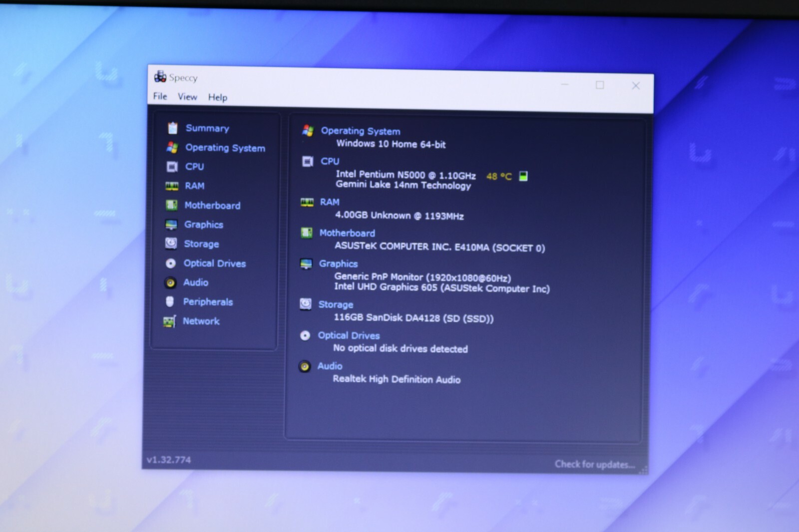Viewport: 799px width, 532px height.
Task: Select Network in the sidebar
Action: [201, 321]
